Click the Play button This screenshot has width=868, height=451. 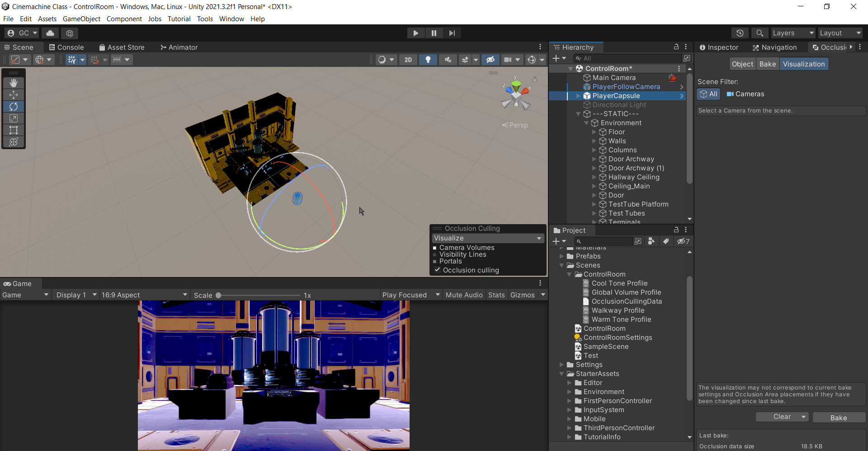[x=415, y=33]
